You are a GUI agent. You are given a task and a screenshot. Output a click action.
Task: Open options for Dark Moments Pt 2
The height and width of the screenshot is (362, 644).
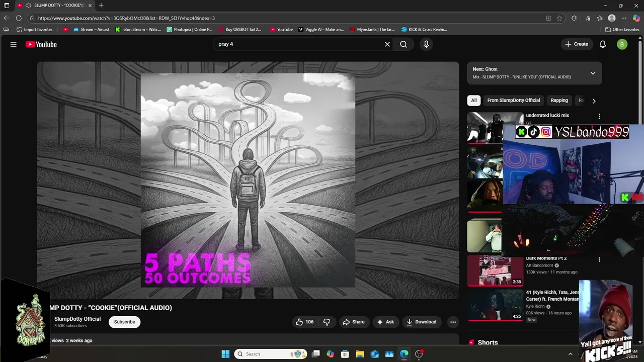599,259
